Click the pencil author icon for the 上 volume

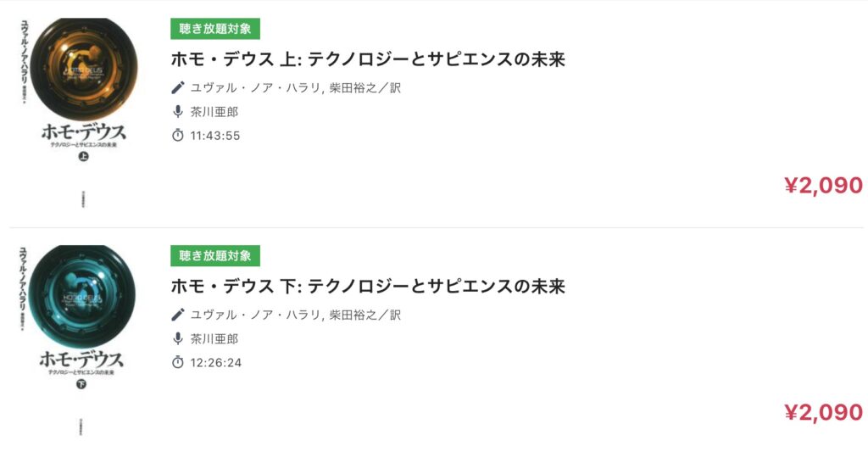(x=178, y=87)
